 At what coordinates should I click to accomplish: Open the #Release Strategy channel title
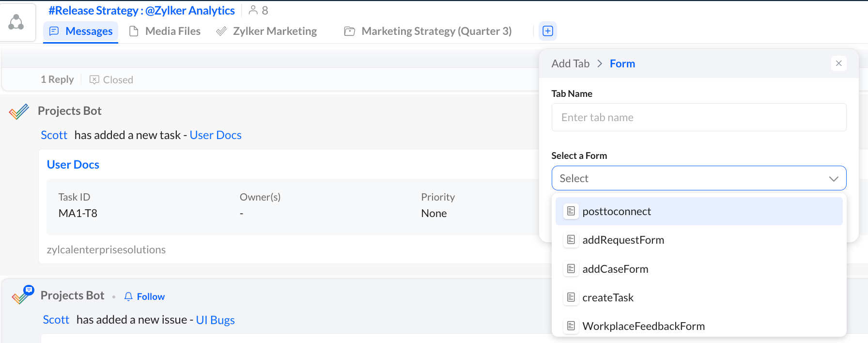click(x=141, y=10)
